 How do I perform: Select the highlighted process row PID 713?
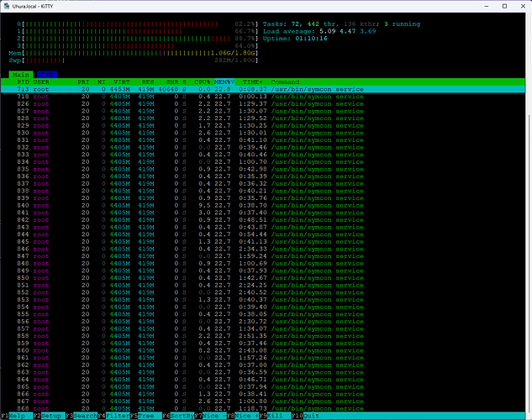coord(168,88)
